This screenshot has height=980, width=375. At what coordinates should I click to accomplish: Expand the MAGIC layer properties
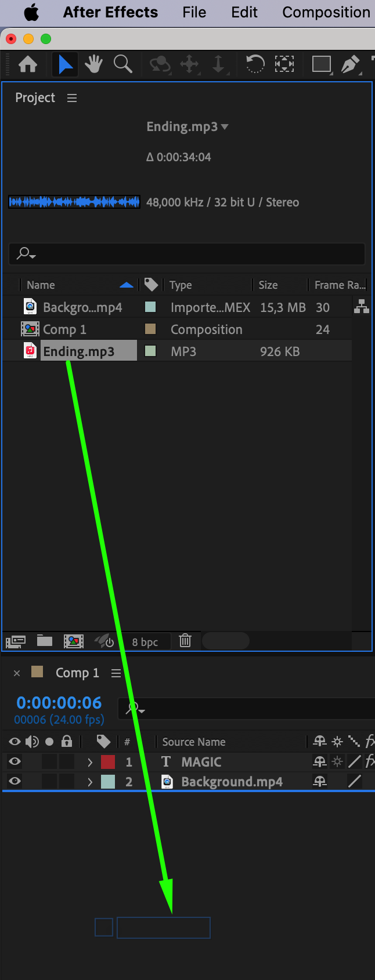[90, 762]
